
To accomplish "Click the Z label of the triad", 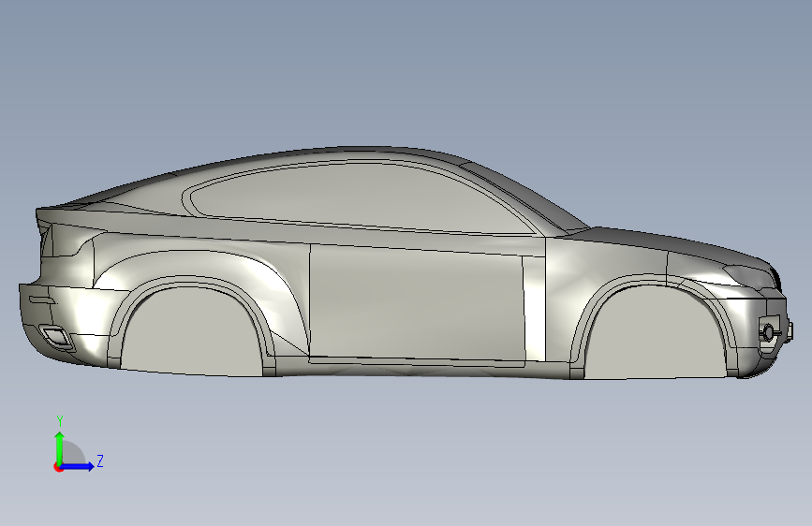I will pyautogui.click(x=100, y=460).
